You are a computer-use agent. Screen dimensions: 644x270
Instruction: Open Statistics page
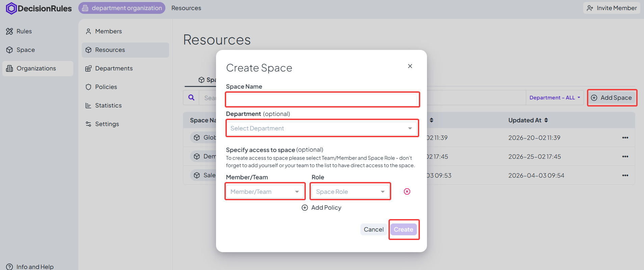click(x=108, y=106)
